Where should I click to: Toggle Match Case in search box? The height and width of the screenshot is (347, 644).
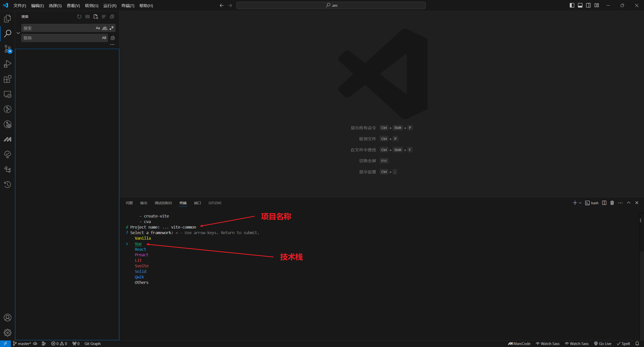point(98,28)
